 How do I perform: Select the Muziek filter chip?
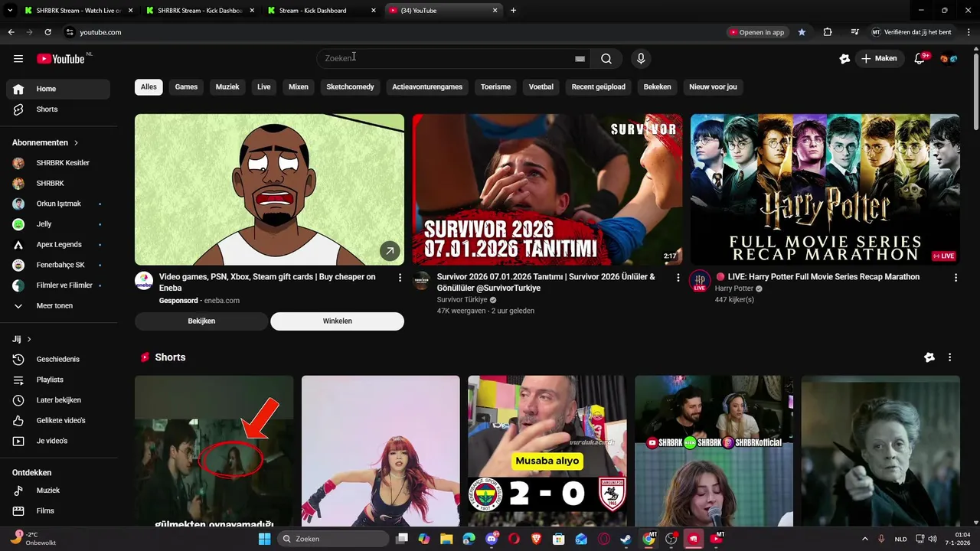point(227,86)
